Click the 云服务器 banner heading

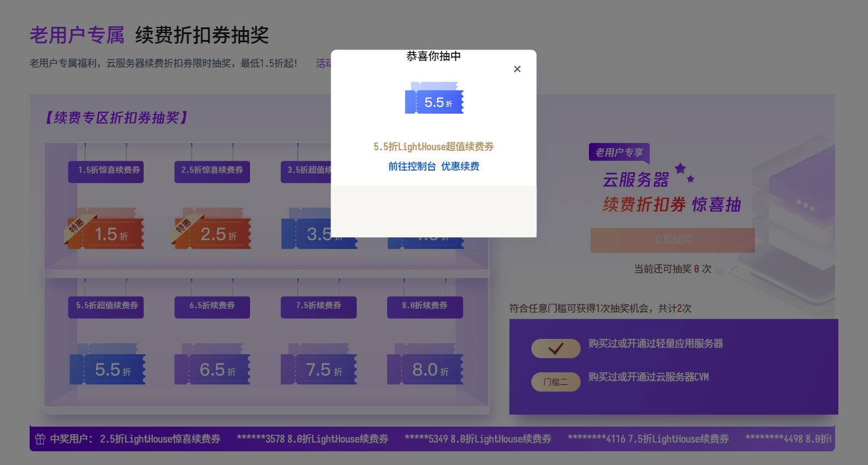click(x=636, y=179)
